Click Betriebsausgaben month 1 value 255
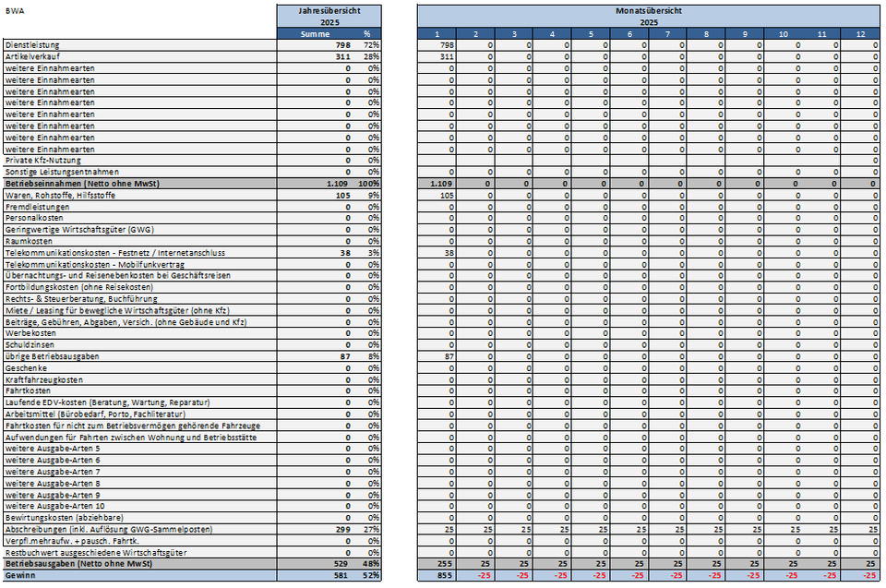The width and height of the screenshot is (886, 588). (445, 564)
